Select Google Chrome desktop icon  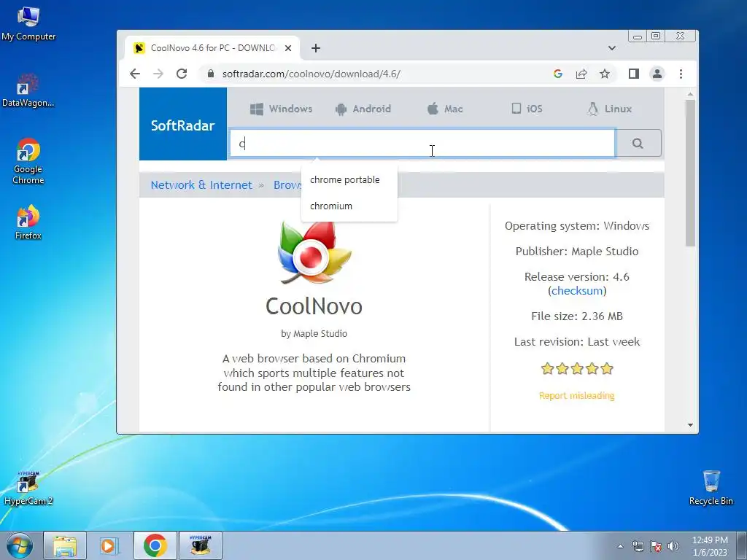click(28, 161)
